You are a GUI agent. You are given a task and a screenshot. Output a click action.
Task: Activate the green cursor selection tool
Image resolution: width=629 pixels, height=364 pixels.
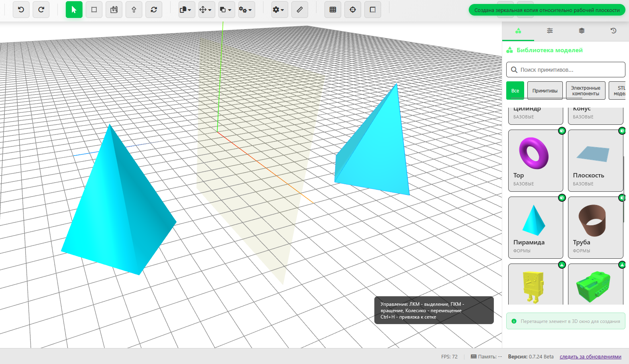coord(74,10)
